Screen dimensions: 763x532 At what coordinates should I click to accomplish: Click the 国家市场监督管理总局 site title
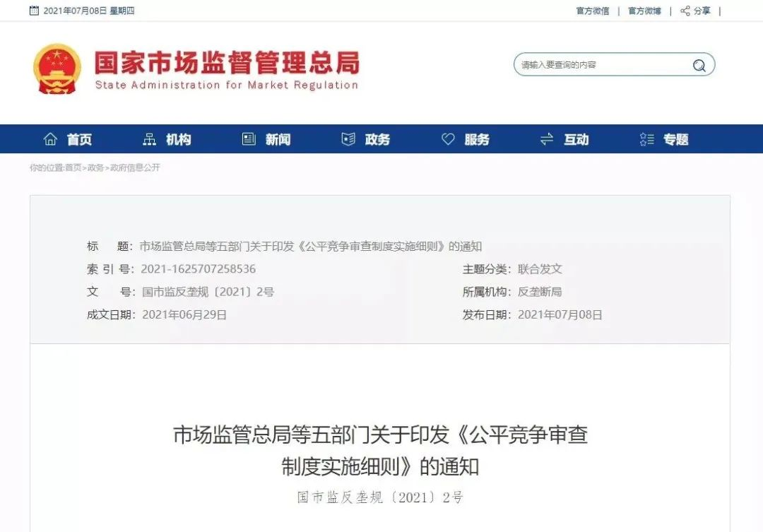227,63
